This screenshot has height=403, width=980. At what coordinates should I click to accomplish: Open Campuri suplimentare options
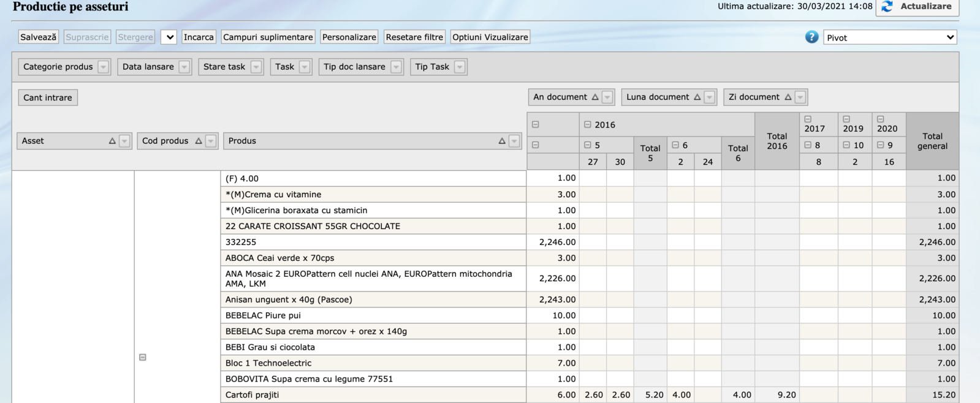pyautogui.click(x=268, y=37)
